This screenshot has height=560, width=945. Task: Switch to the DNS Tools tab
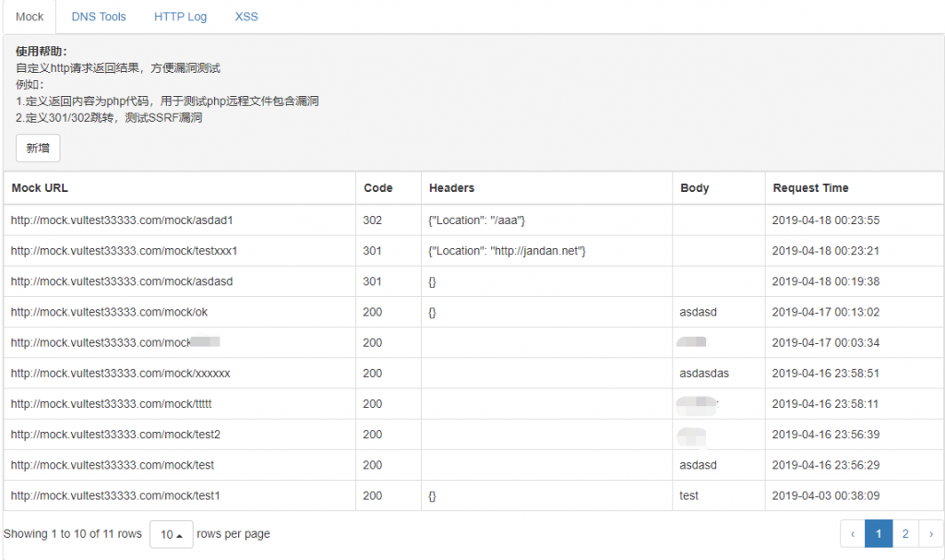coord(99,17)
